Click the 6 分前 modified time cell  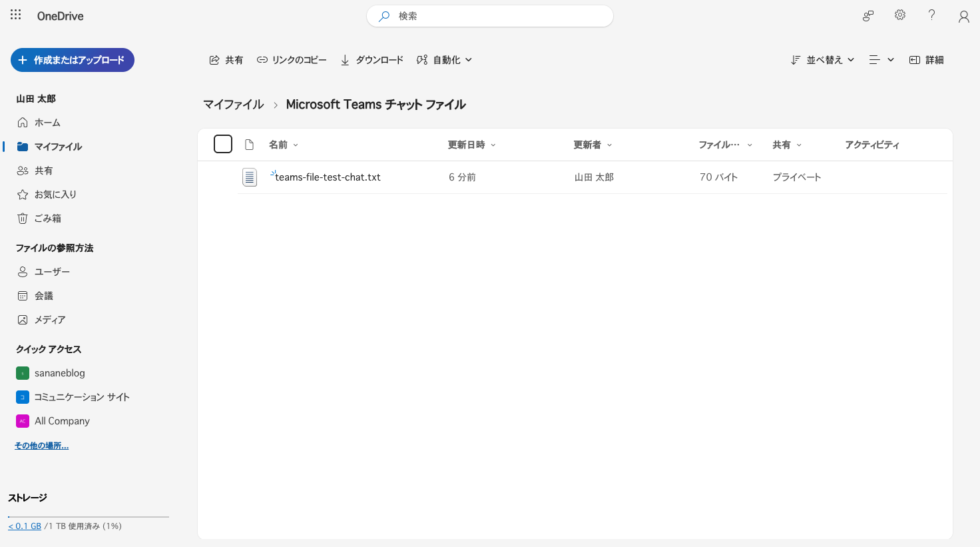[x=462, y=177]
